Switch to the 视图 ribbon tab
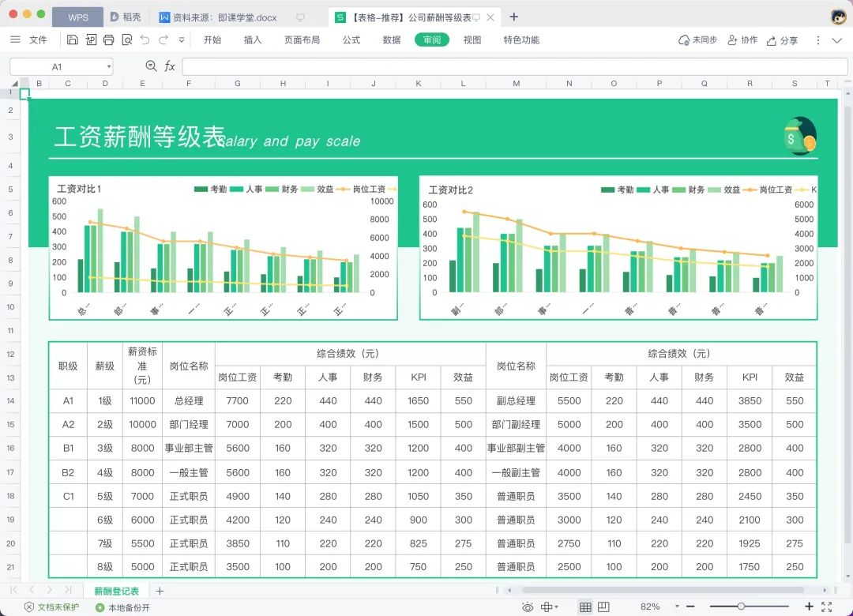Screen dimensions: 853x616 pos(472,39)
